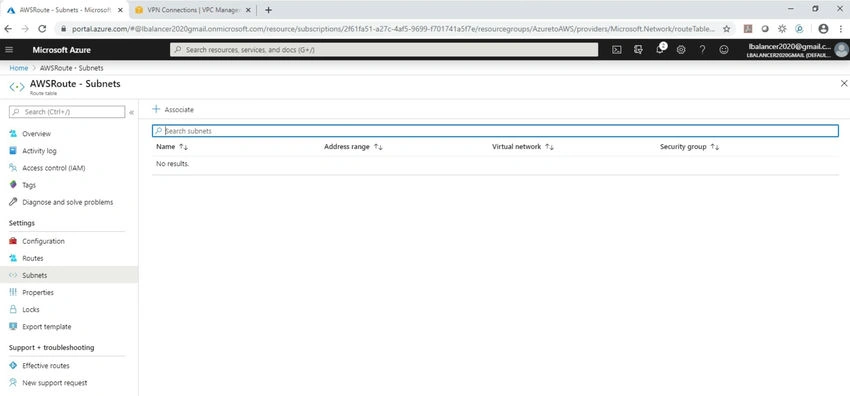Click the global Search resources, services, and docs bar
This screenshot has width=850, height=396.
(384, 50)
